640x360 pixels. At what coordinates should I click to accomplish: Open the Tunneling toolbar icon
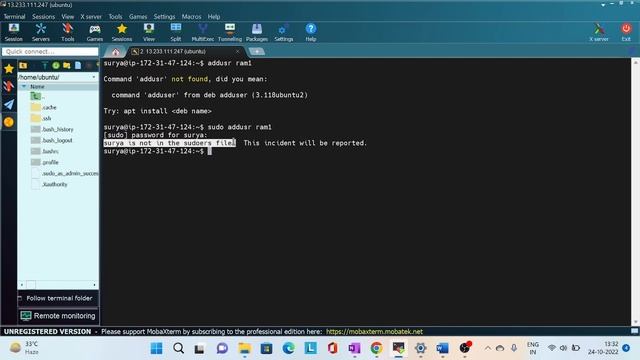click(x=230, y=32)
